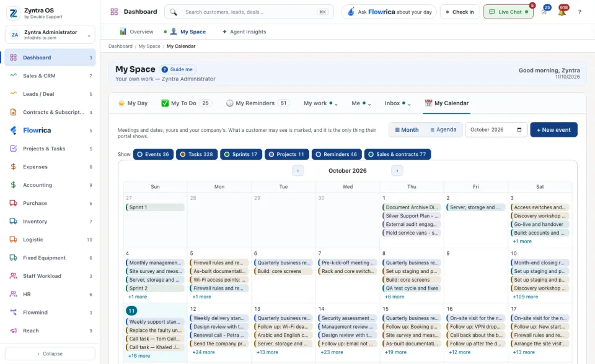
Task: Switch to the Overview tab
Action: coord(136,32)
